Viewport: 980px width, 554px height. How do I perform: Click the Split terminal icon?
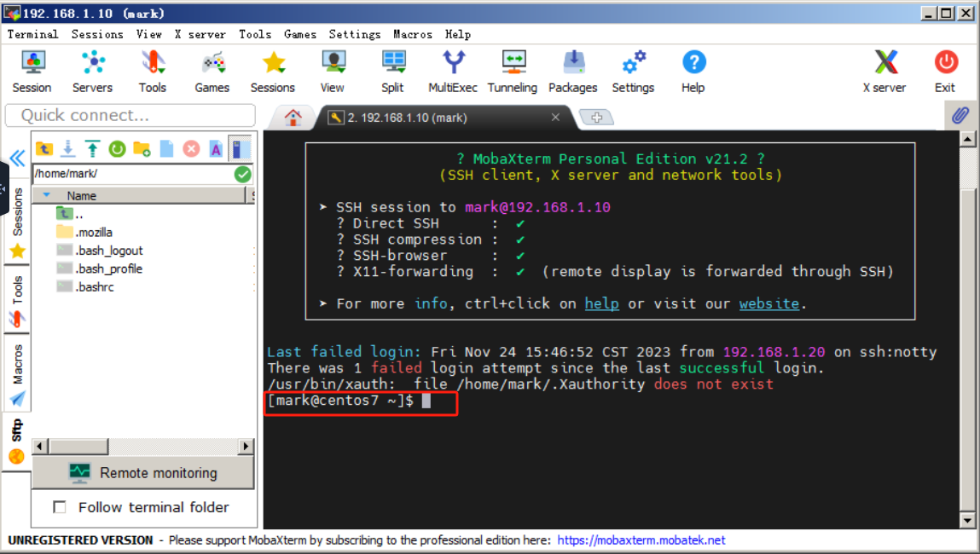pyautogui.click(x=392, y=72)
